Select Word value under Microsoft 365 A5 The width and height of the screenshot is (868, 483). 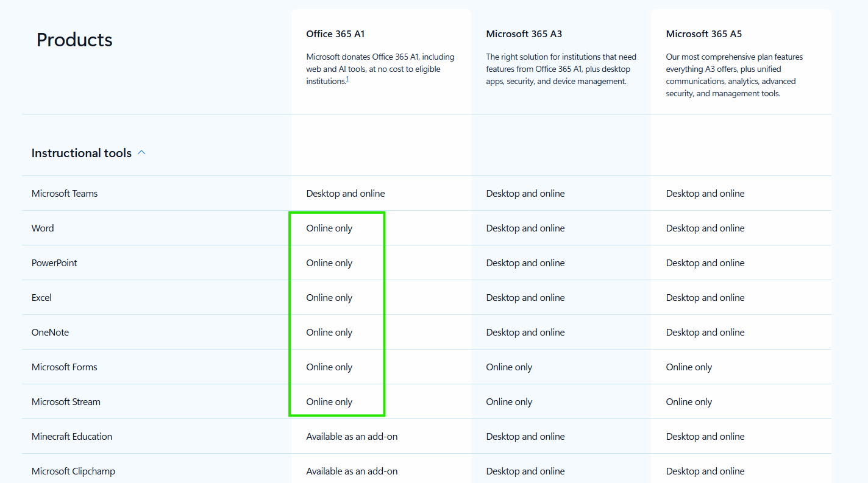pos(705,228)
